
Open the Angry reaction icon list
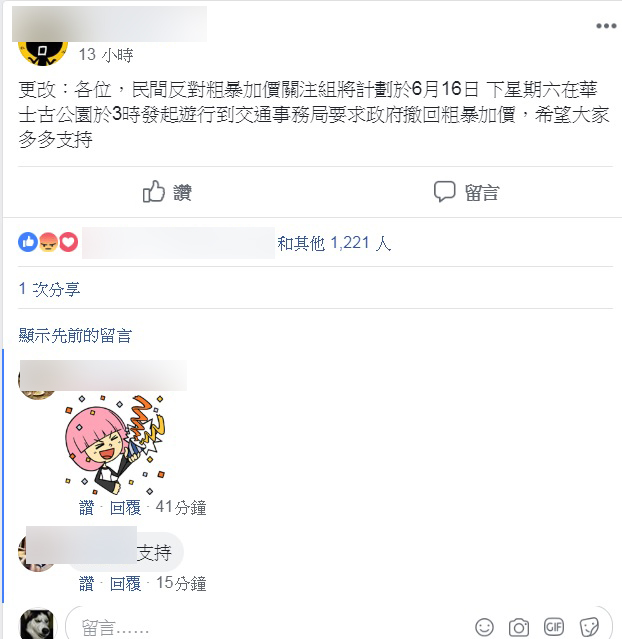49,242
